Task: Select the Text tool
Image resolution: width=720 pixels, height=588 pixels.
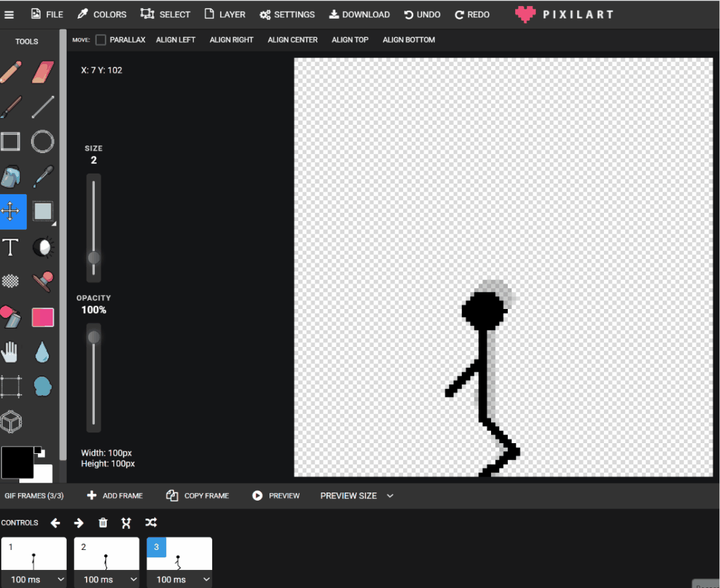Action: pos(11,247)
